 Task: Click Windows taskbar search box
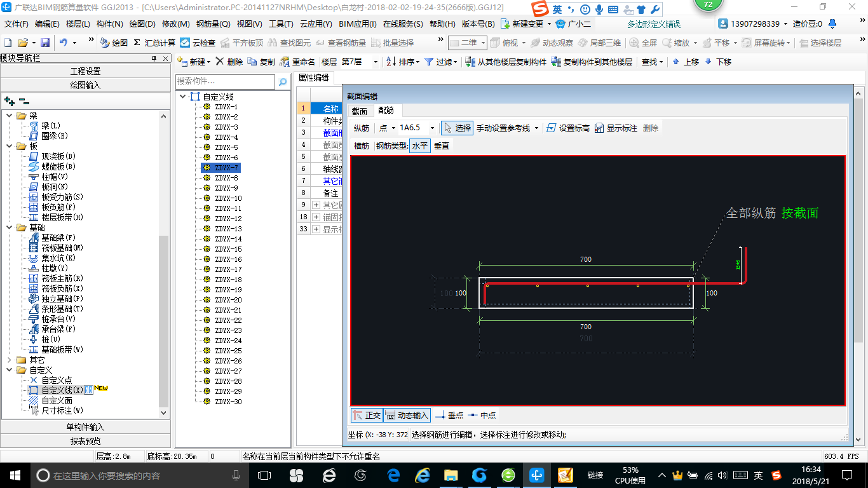(x=139, y=475)
